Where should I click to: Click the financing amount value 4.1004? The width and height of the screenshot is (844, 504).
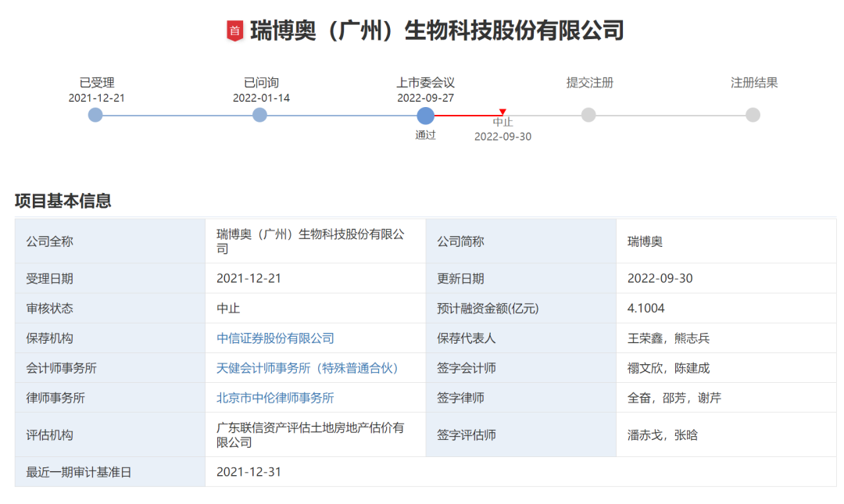click(x=646, y=309)
